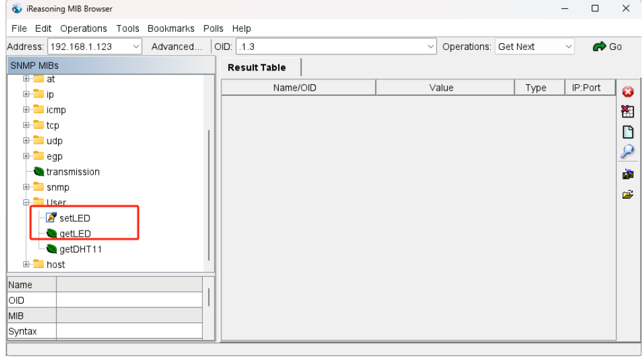Open the OID history dropdown
This screenshot has height=358, width=644.
430,47
